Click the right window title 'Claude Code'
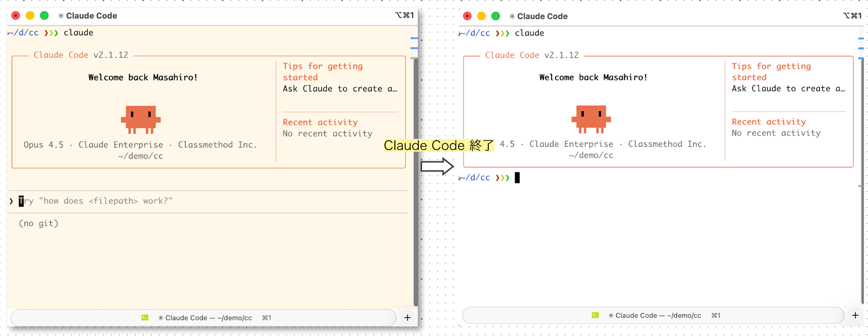 pos(542,16)
